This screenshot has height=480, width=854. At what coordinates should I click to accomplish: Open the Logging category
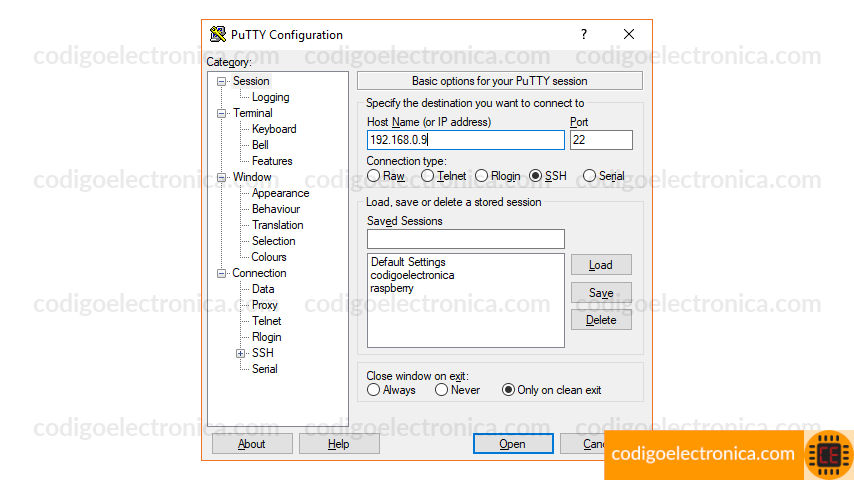(270, 98)
